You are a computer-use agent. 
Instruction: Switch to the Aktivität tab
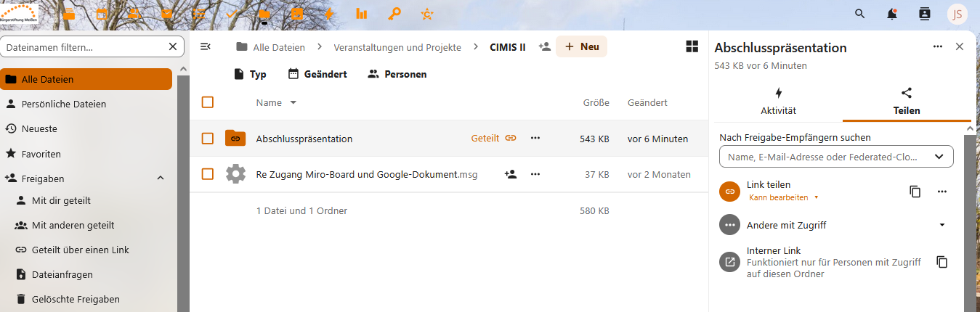[778, 102]
